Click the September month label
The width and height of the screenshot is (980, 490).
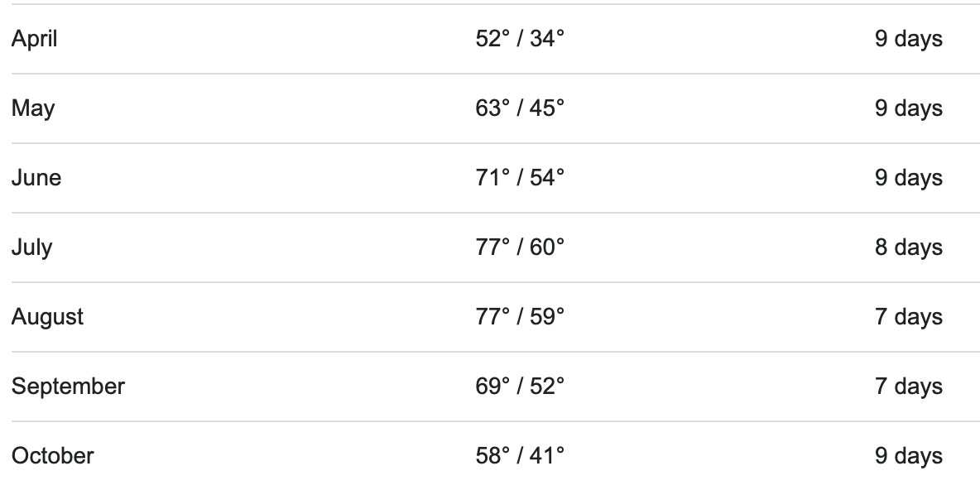click(68, 387)
